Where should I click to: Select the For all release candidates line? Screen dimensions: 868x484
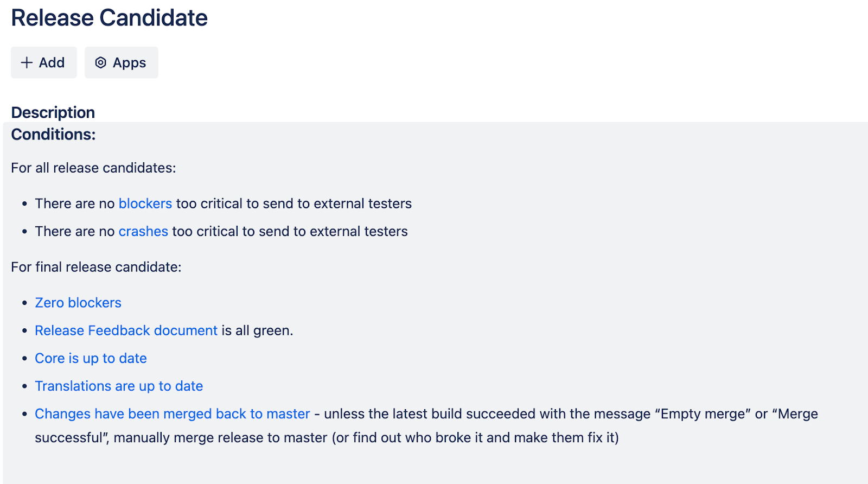93,168
